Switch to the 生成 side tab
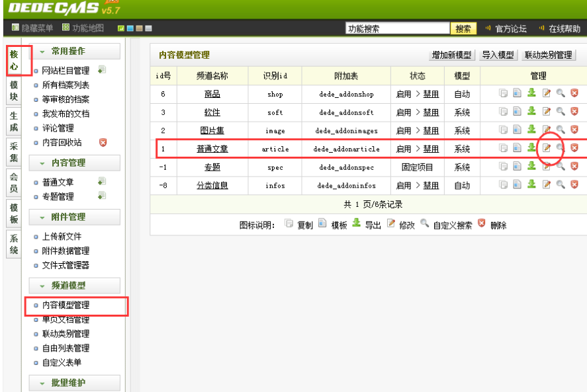The height and width of the screenshot is (392, 587). [x=14, y=122]
